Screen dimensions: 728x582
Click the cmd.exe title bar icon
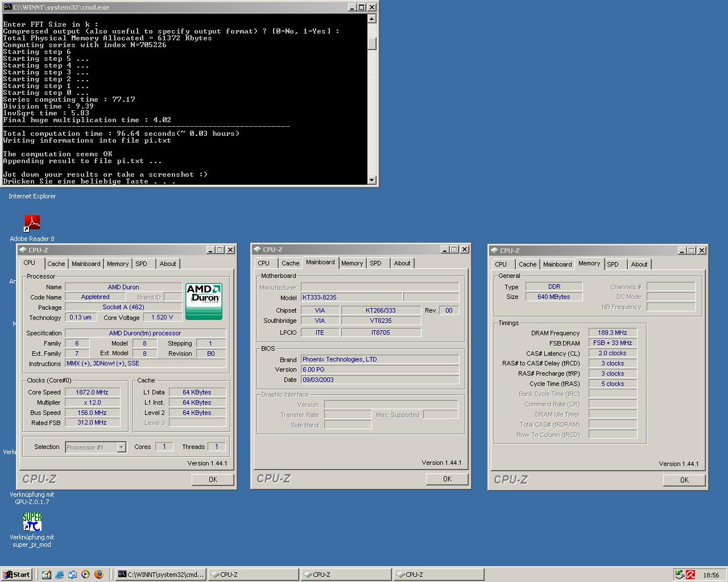point(7,7)
